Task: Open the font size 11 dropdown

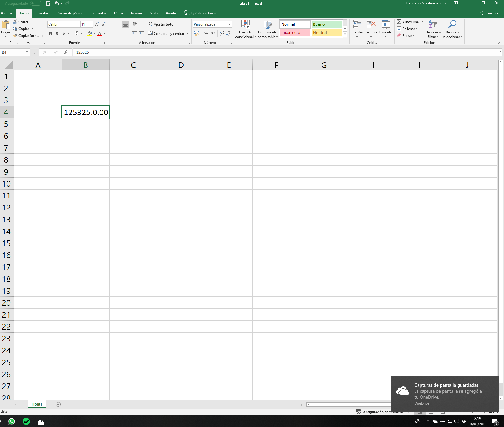Action: coord(91,24)
